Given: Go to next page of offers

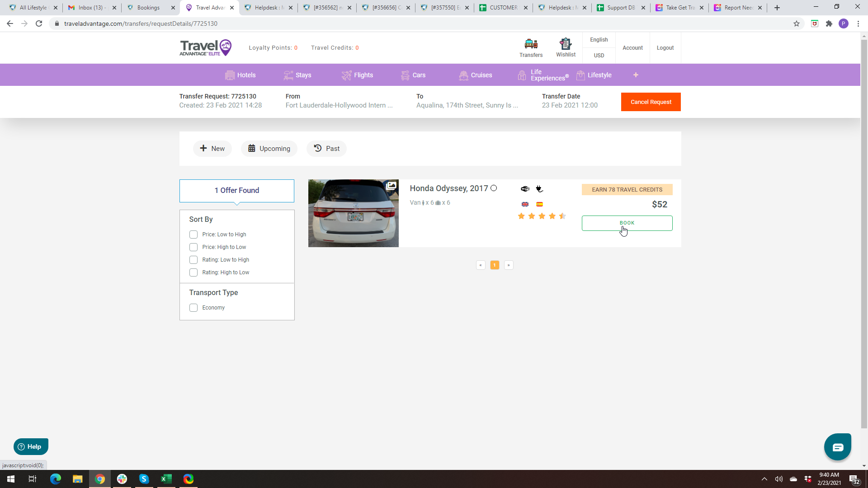Looking at the screenshot, I should (x=509, y=265).
